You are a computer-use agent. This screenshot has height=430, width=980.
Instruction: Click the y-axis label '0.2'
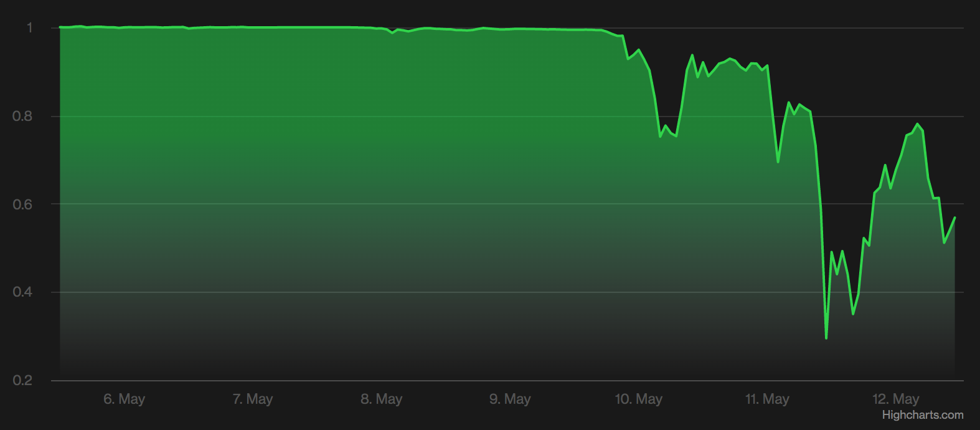22,380
